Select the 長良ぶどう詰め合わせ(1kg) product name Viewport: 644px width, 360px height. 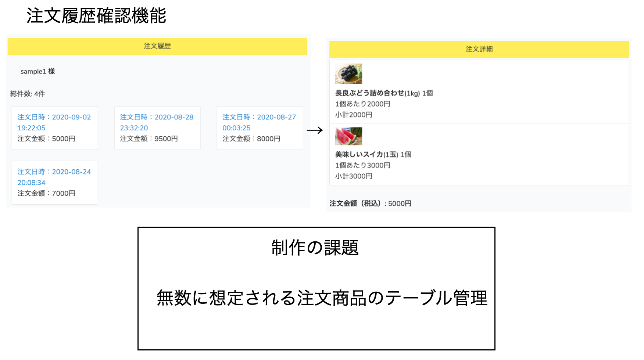(x=383, y=93)
